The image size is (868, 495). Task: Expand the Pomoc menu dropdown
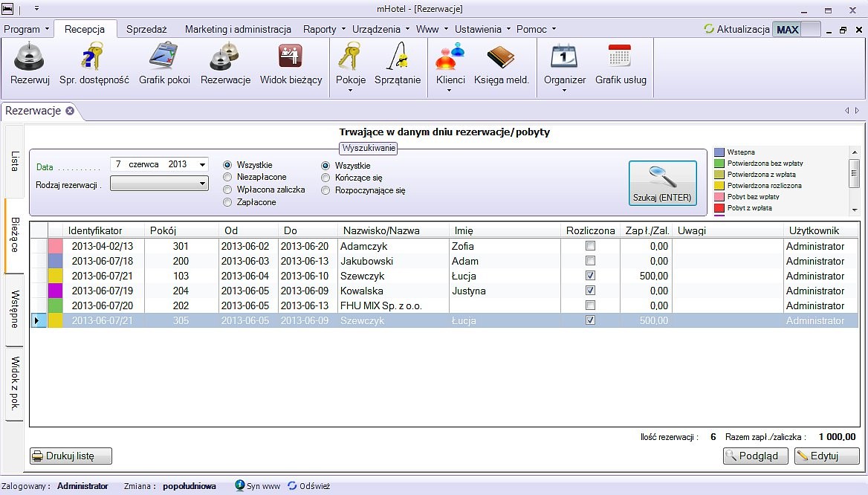point(554,29)
